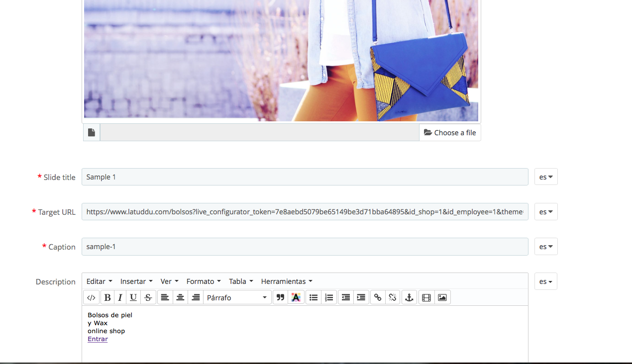Insert a blockquote in Description
Image resolution: width=632 pixels, height=364 pixels.
coord(280,297)
